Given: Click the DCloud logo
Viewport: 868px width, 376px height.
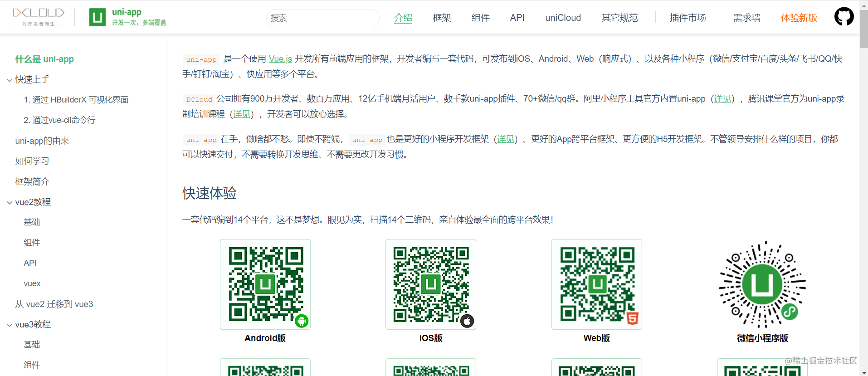Looking at the screenshot, I should click(39, 17).
